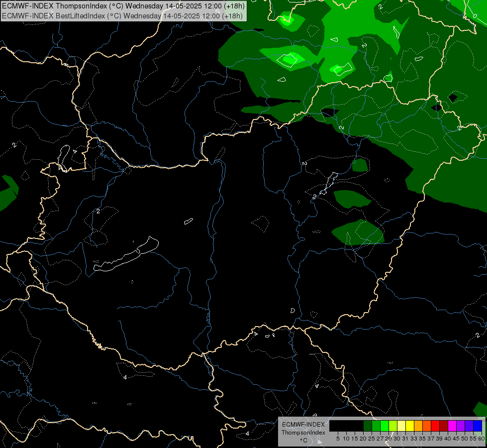Click the °C unit label in legend

point(304,441)
